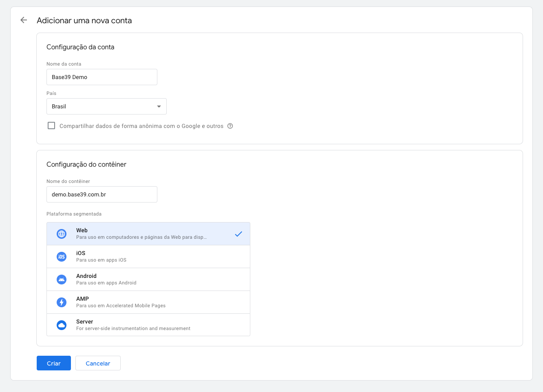Open help icon beside anonymous data sharing
Image resolution: width=543 pixels, height=392 pixels.
(x=230, y=126)
